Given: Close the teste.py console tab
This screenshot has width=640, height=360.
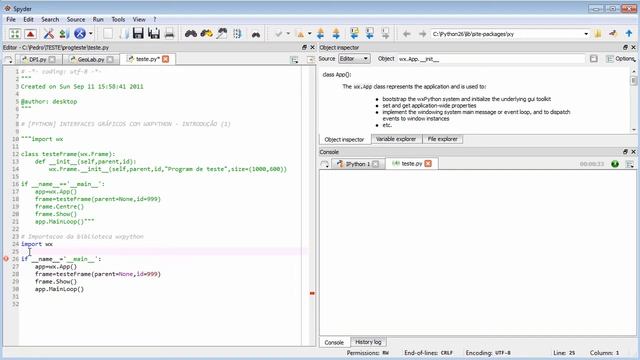Looking at the screenshot, I should pos(428,163).
